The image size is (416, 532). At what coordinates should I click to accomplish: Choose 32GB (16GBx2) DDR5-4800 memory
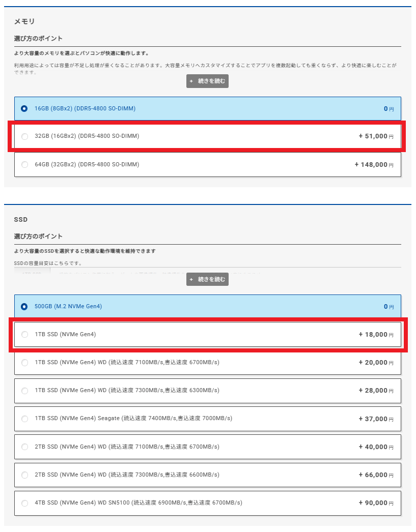tap(24, 136)
